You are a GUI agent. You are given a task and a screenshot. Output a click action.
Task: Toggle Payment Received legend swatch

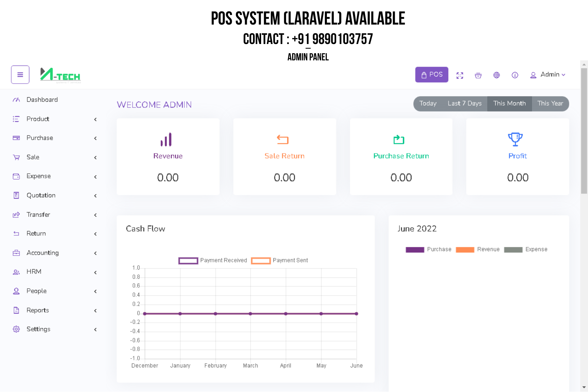188,261
